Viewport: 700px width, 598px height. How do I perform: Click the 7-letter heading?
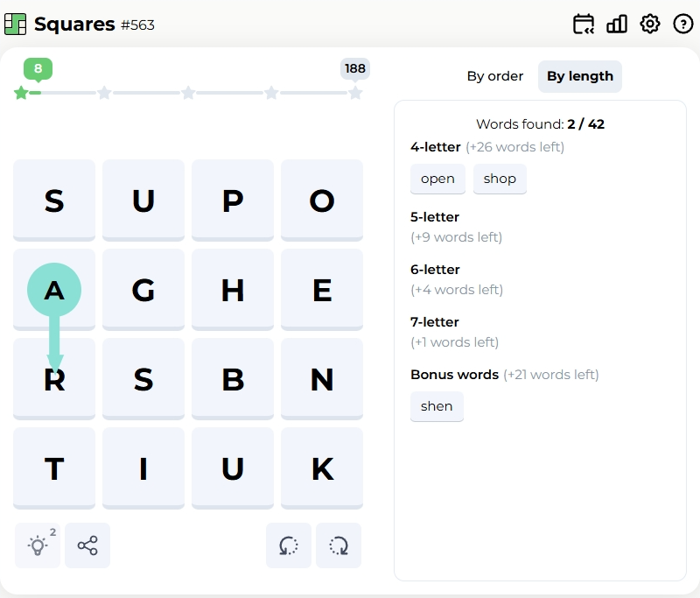pos(434,322)
